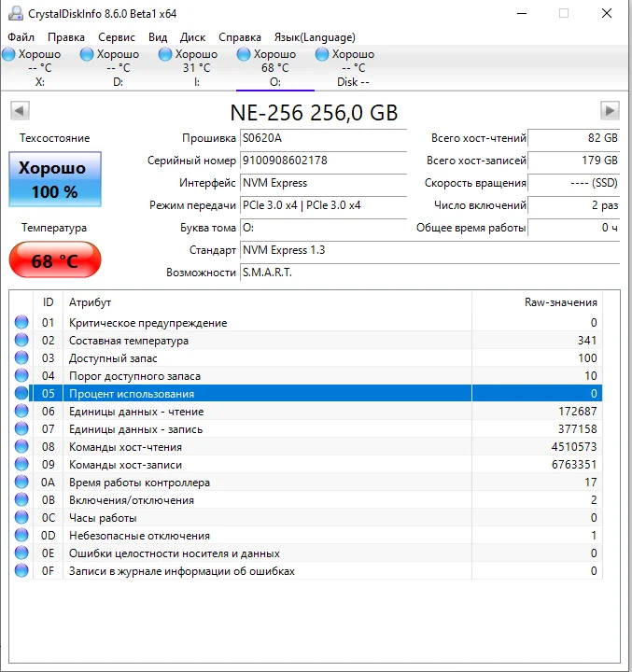Select the Небезопасные отключения attribute text
The height and width of the screenshot is (672, 632).
(139, 536)
